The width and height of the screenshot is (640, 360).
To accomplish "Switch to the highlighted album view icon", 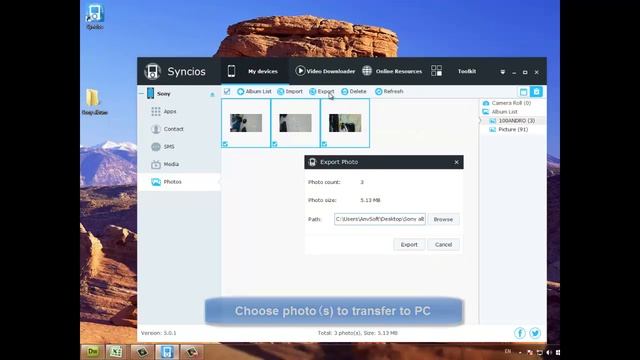I will click(x=536, y=92).
